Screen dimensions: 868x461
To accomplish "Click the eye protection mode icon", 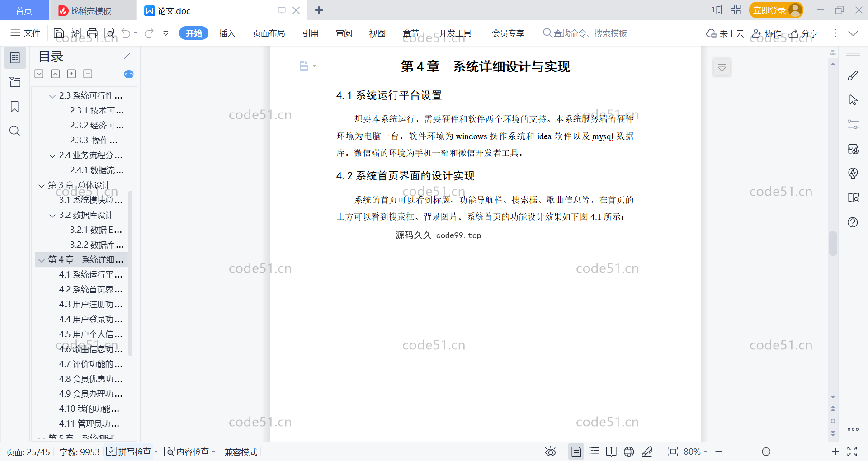I will [551, 452].
